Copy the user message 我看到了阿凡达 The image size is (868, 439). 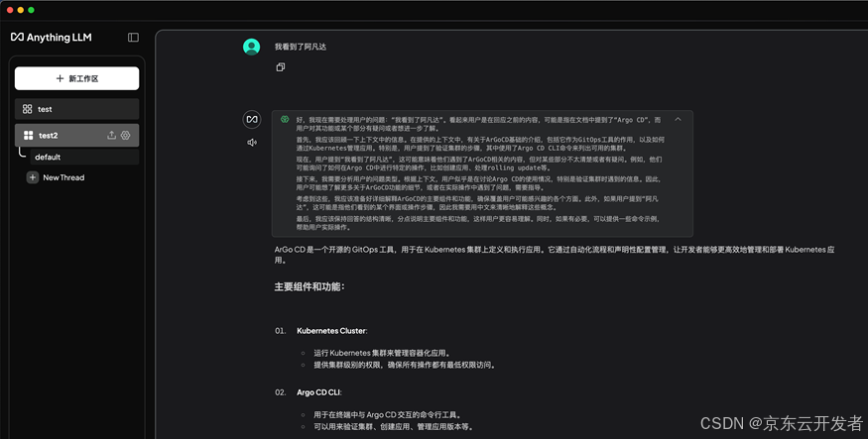[x=281, y=67]
